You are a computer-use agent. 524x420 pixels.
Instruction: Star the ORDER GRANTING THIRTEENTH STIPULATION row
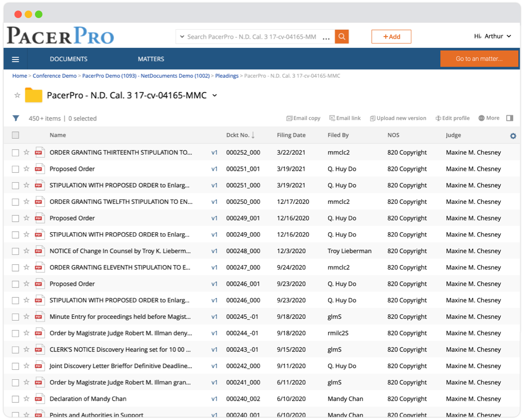(27, 152)
